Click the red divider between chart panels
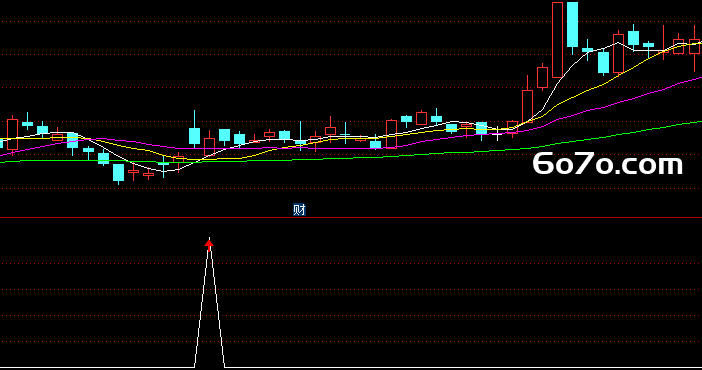The width and height of the screenshot is (702, 370). 351,218
